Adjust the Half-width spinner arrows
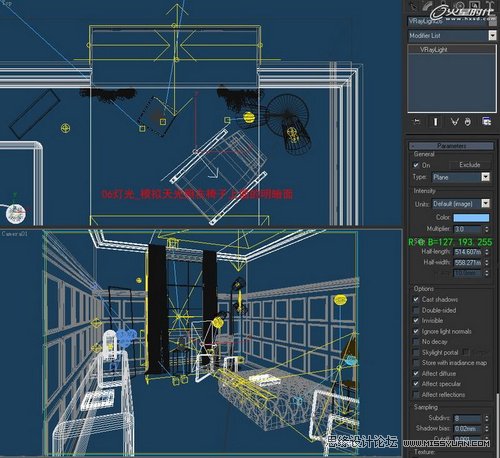 coord(487,263)
